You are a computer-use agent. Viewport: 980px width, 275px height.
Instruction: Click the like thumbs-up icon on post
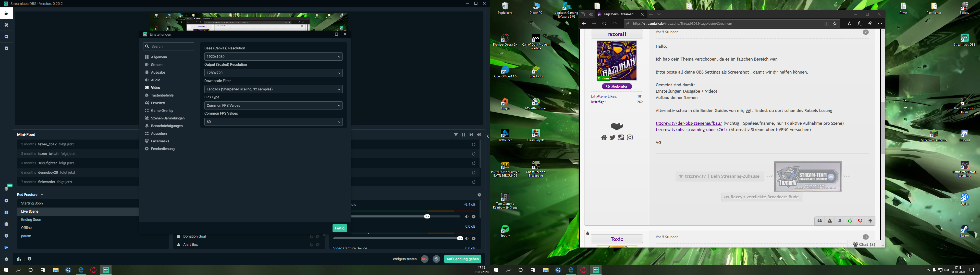[850, 221]
